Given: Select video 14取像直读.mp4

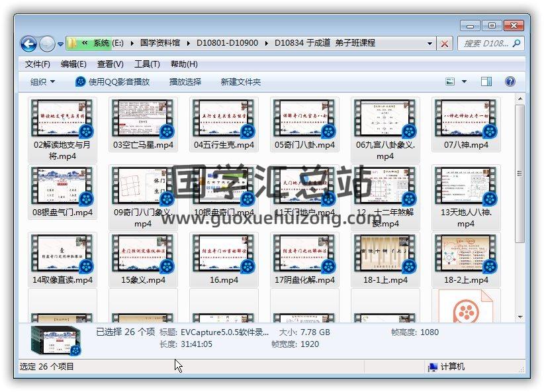Looking at the screenshot, I should 62,260.
